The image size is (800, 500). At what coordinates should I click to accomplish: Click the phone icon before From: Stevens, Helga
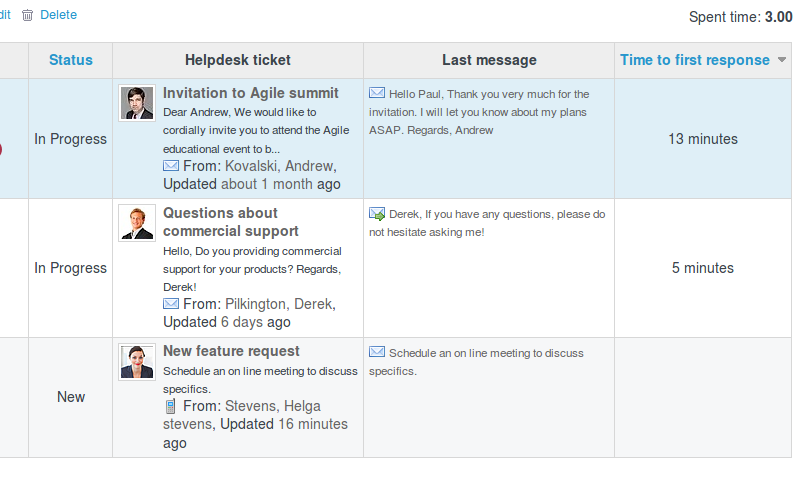(170, 407)
